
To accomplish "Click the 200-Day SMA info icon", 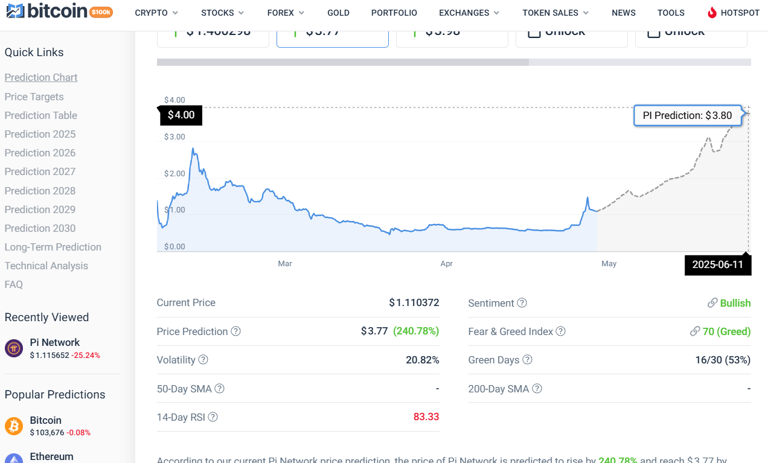I will (x=537, y=389).
